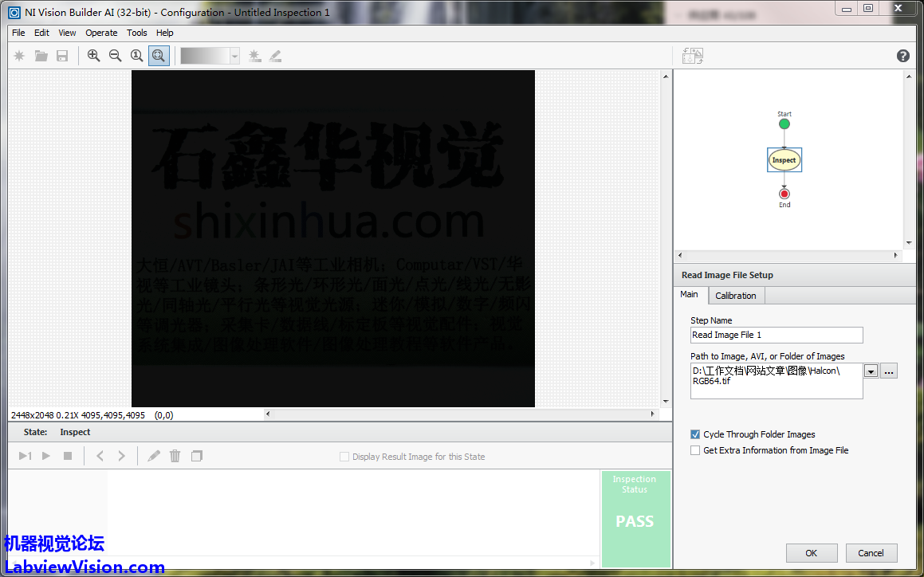Viewport: 924px width, 577px height.
Task: Switch to the Main tab
Action: 689,295
